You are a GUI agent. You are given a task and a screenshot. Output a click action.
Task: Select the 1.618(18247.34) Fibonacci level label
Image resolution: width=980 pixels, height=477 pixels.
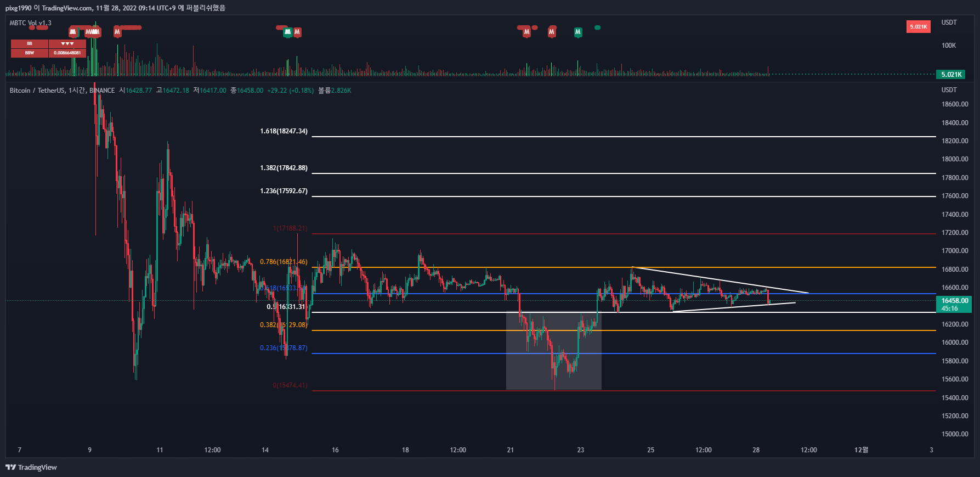(284, 131)
